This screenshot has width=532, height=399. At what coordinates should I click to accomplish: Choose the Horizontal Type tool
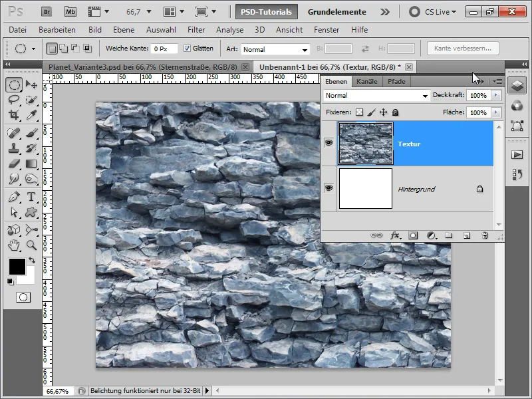point(31,197)
